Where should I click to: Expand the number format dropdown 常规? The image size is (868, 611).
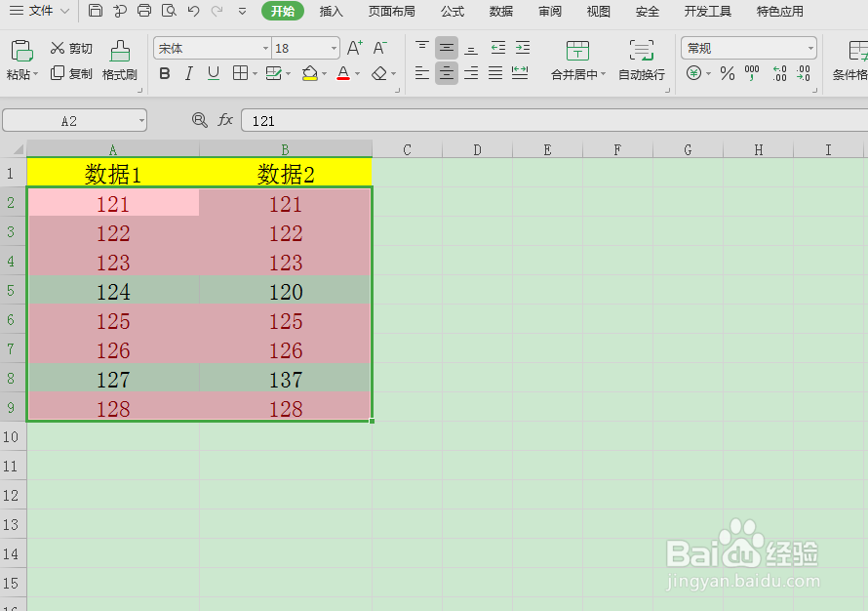coord(810,49)
